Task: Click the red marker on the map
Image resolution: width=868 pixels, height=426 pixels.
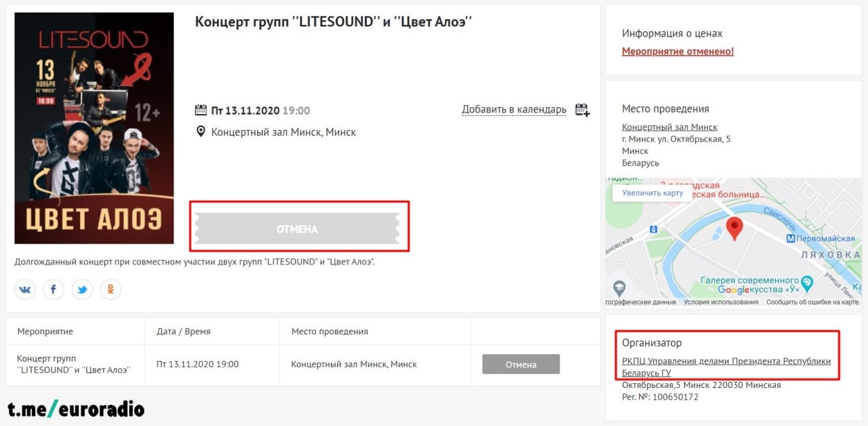Action: tap(734, 229)
